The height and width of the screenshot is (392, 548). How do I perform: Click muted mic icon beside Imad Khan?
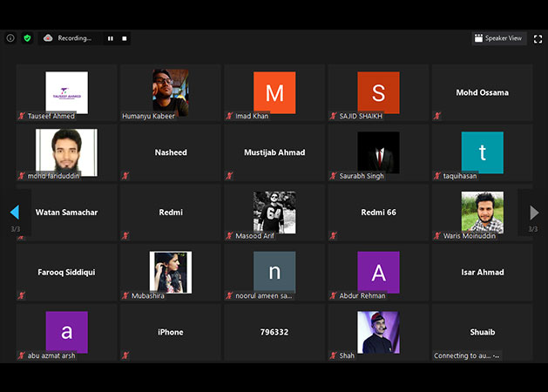click(x=230, y=116)
